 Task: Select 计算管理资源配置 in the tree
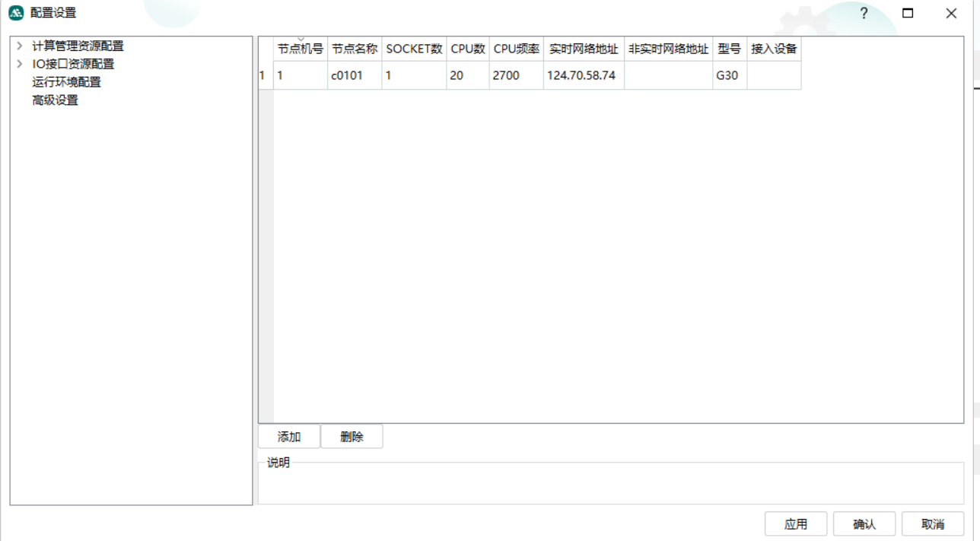click(x=78, y=46)
